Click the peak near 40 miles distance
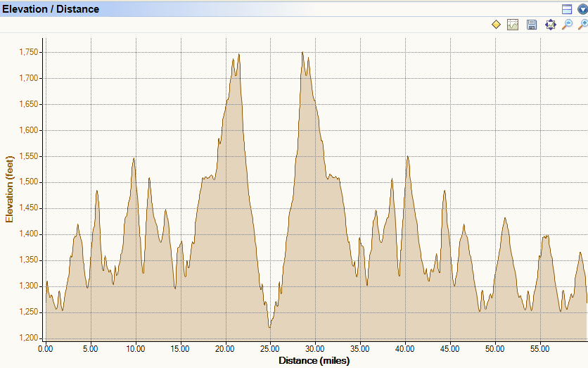 408,157
